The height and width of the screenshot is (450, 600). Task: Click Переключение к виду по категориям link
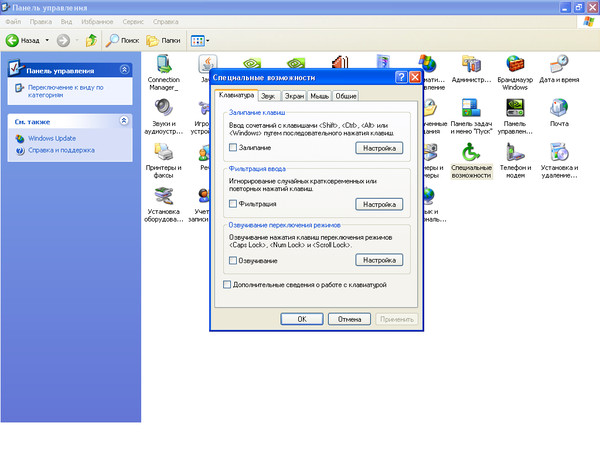65,91
